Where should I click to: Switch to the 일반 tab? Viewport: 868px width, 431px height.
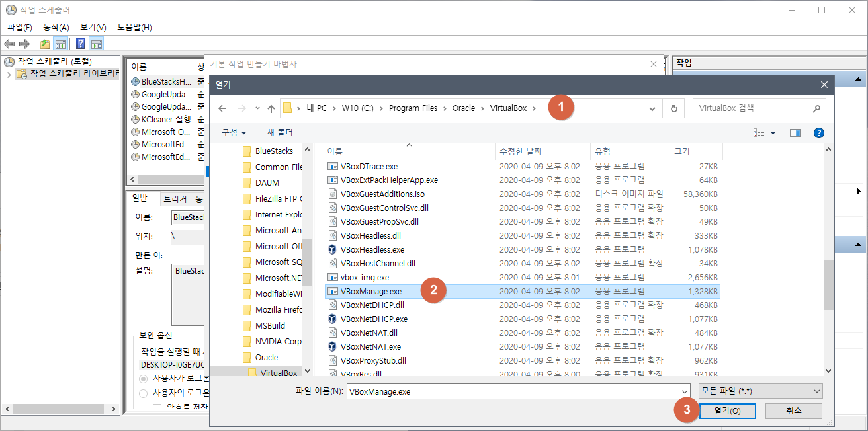[140, 198]
